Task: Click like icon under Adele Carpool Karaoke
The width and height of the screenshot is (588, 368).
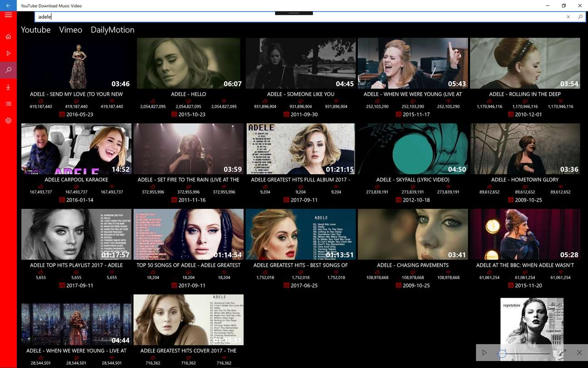Action: click(x=41, y=186)
